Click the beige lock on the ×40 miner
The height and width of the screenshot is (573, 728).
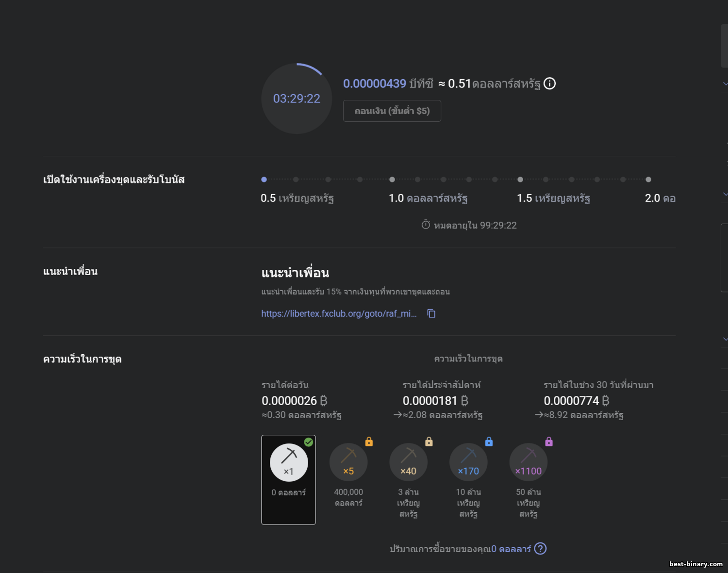[x=429, y=442]
